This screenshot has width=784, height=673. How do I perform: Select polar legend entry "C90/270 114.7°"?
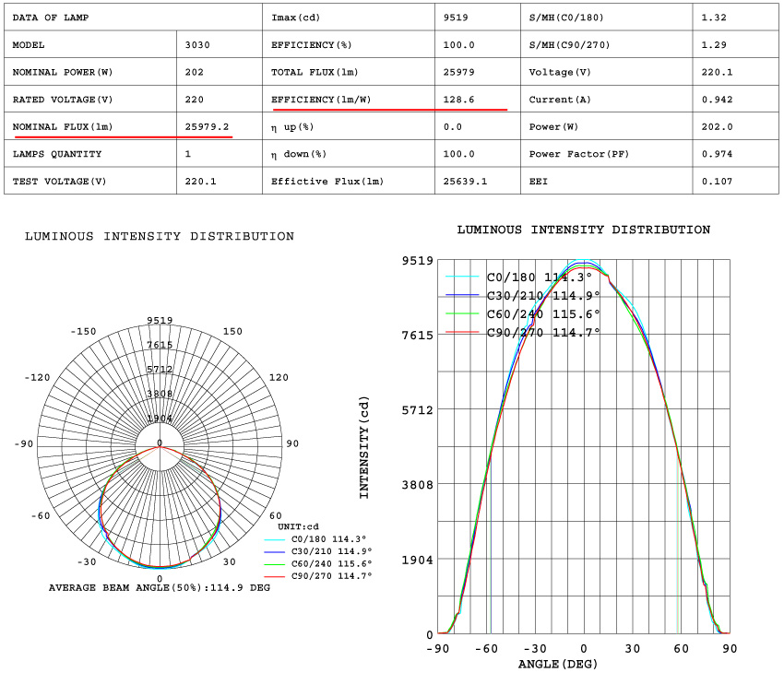318,576
